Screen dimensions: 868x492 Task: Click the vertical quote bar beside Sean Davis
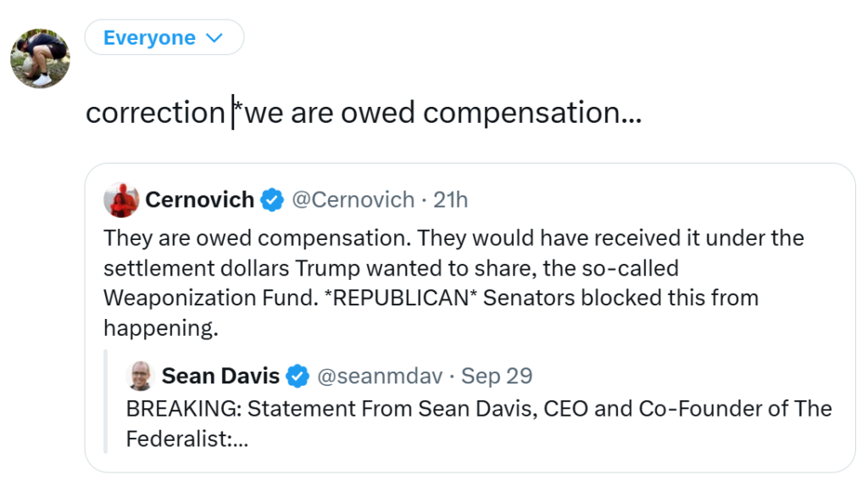(106, 402)
